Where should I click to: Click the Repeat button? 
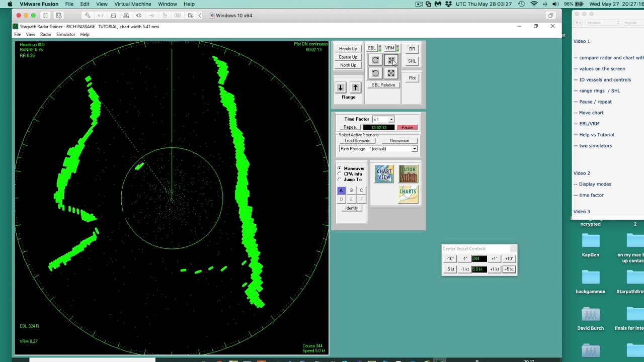tap(350, 127)
